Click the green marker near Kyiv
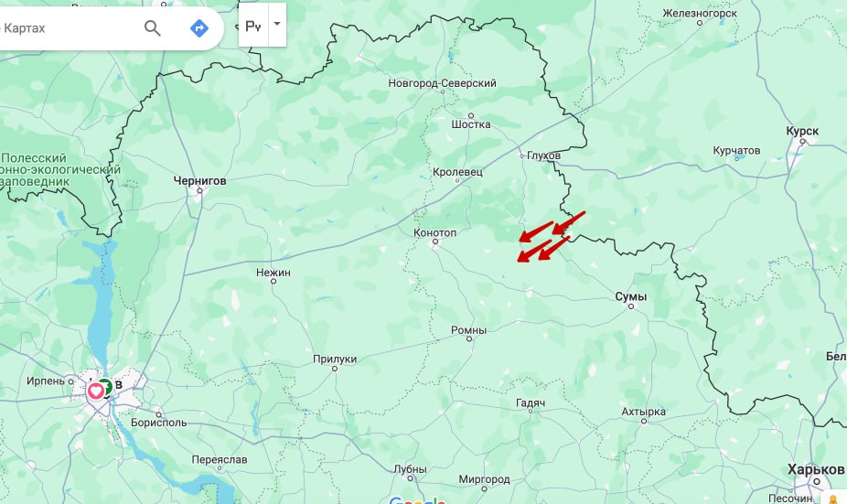847x504 pixels. click(x=108, y=387)
